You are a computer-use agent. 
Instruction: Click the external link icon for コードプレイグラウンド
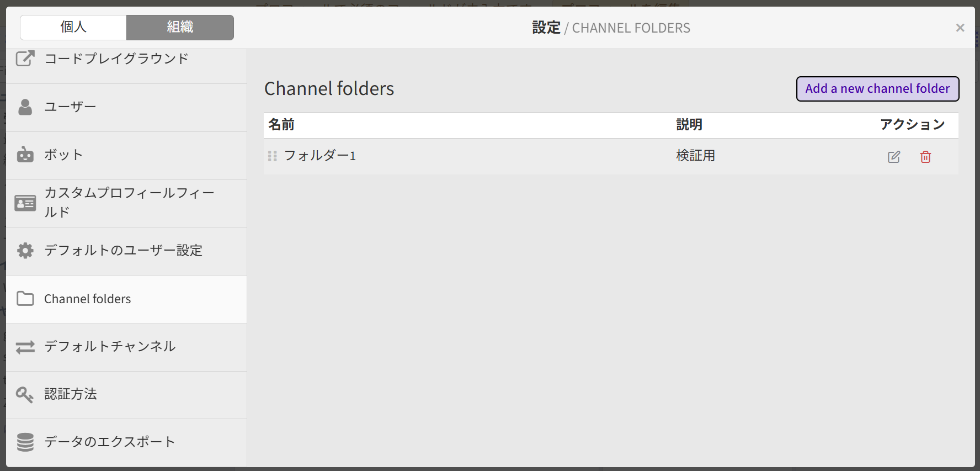point(25,59)
